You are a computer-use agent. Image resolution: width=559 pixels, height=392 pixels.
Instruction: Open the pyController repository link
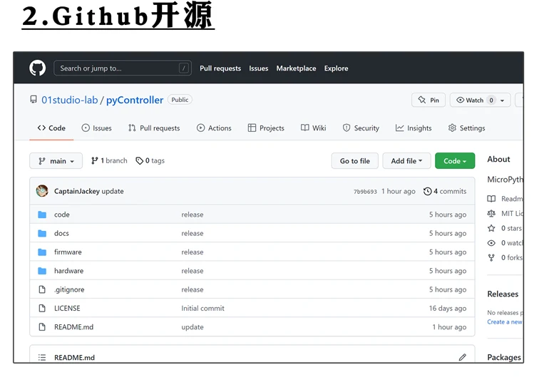(x=135, y=100)
